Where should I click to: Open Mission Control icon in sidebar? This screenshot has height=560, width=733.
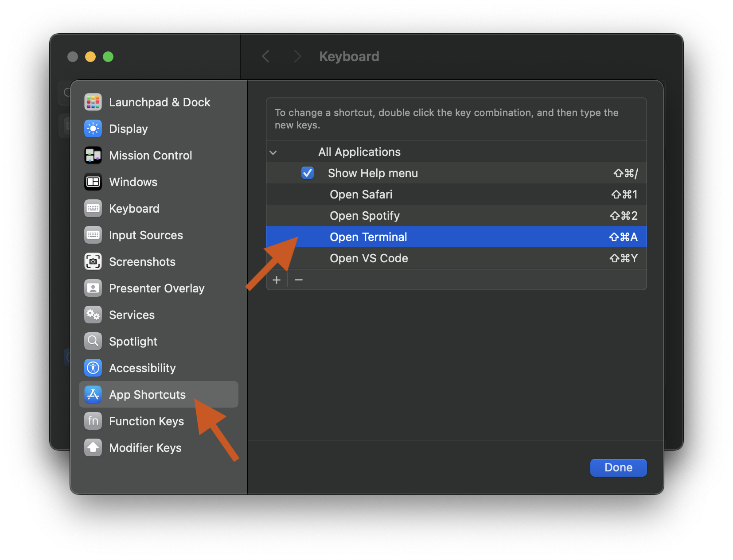click(93, 156)
